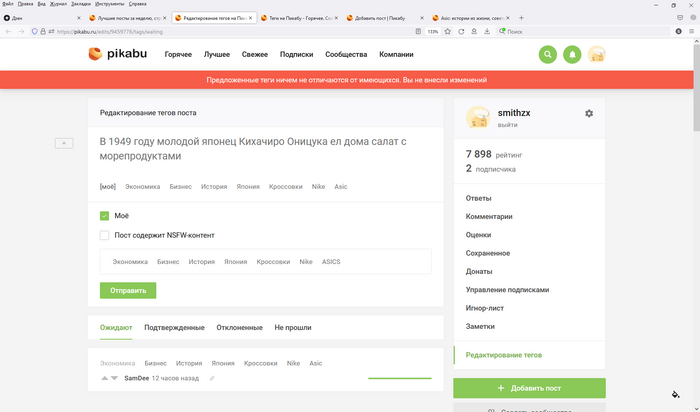The image size is (700, 412).
Task: Click the padlock site info icon
Action: 43,31
